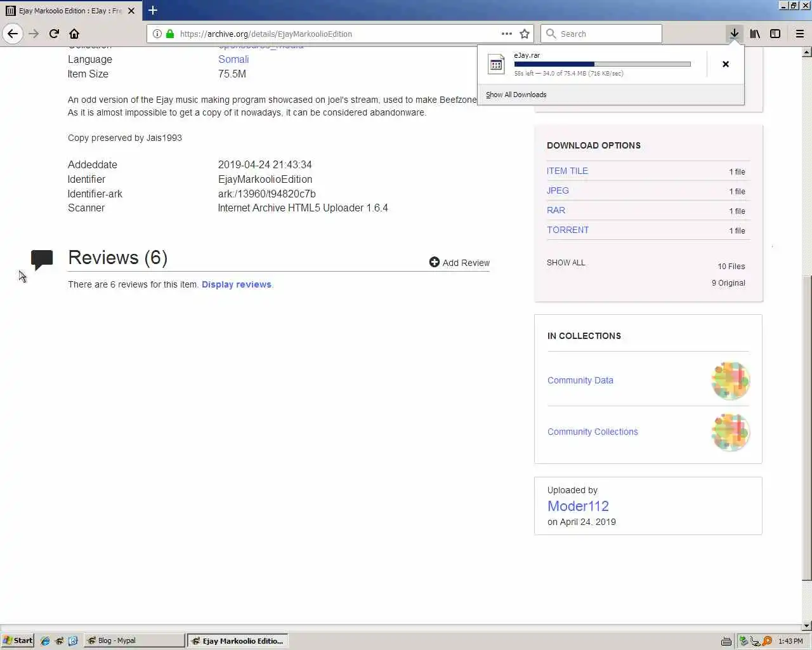Launch Internet Explorer from quick launch

coord(45,641)
